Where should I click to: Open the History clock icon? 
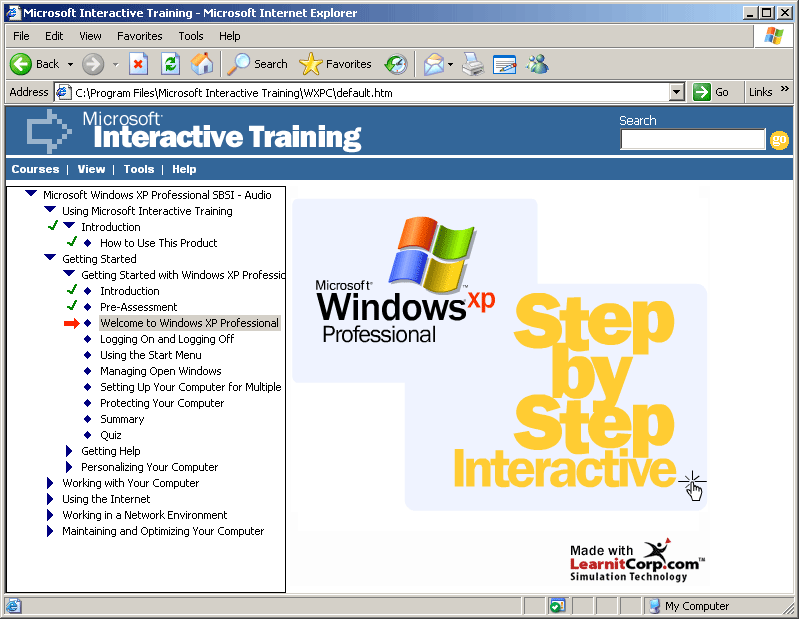[x=396, y=64]
